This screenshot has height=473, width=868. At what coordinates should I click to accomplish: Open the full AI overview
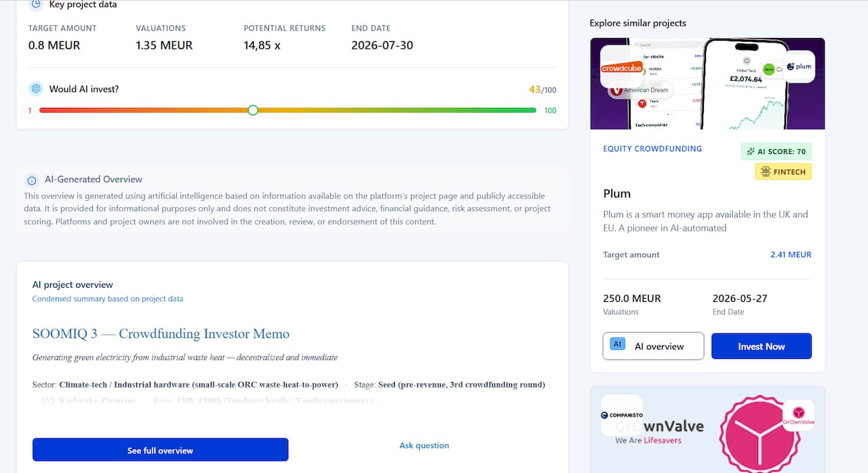point(160,450)
